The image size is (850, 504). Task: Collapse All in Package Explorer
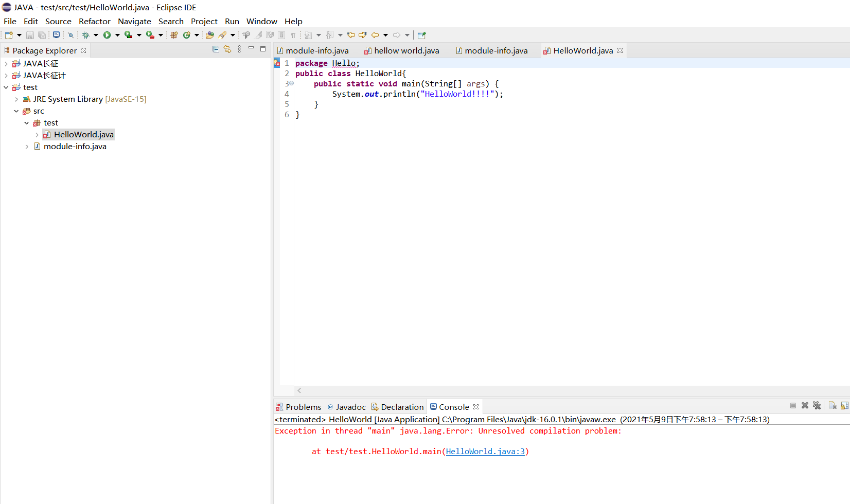point(216,48)
